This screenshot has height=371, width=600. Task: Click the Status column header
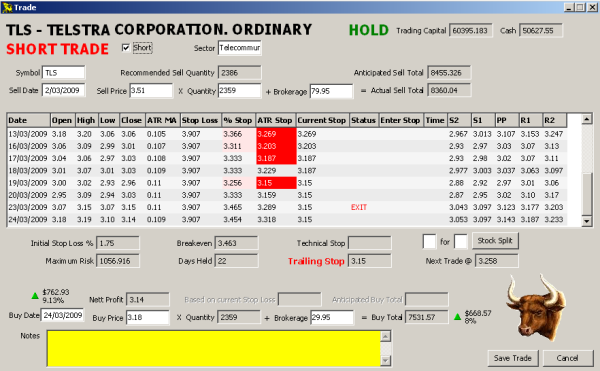click(x=364, y=120)
